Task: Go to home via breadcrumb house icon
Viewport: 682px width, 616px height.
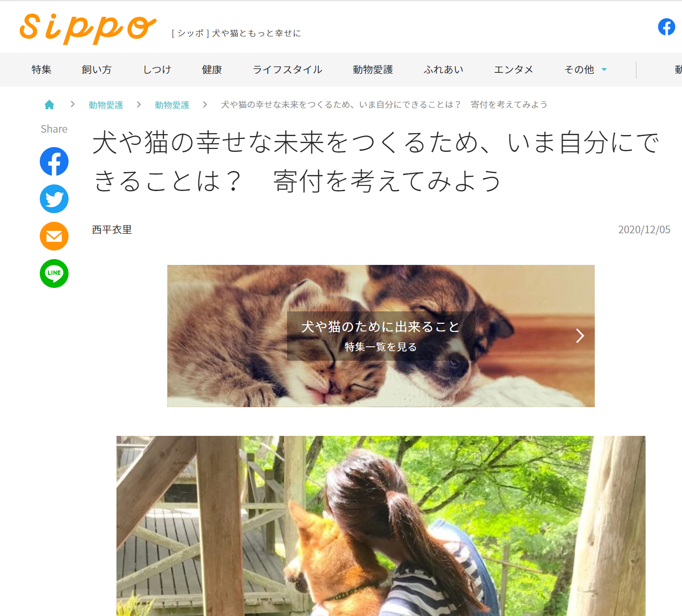Action: point(49,104)
